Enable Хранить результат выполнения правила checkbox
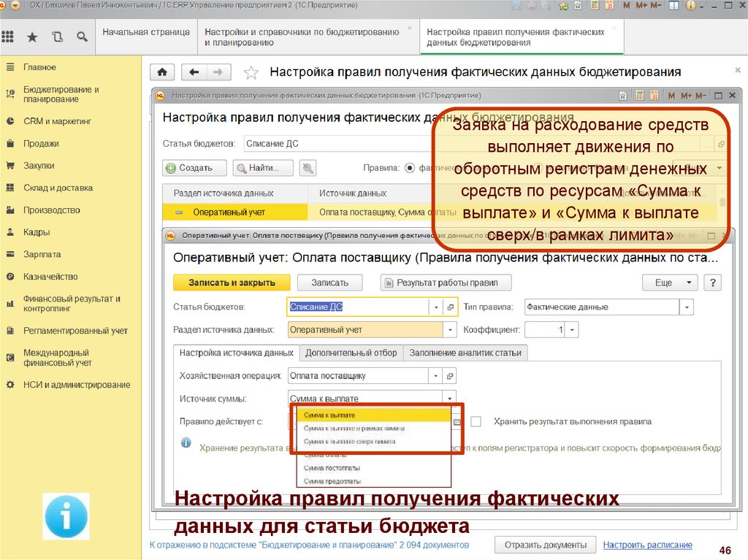This screenshot has height=560, width=748. click(x=476, y=421)
